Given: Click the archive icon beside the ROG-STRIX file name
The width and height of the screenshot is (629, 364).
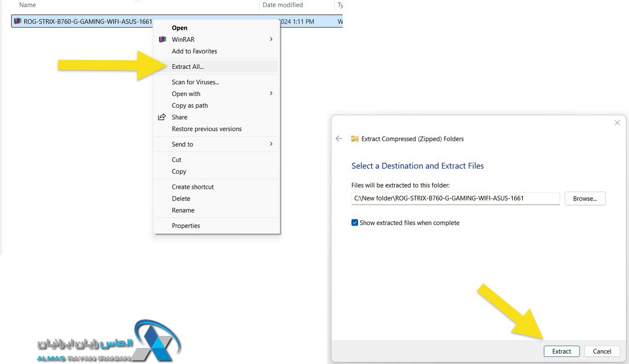Looking at the screenshot, I should (x=18, y=21).
